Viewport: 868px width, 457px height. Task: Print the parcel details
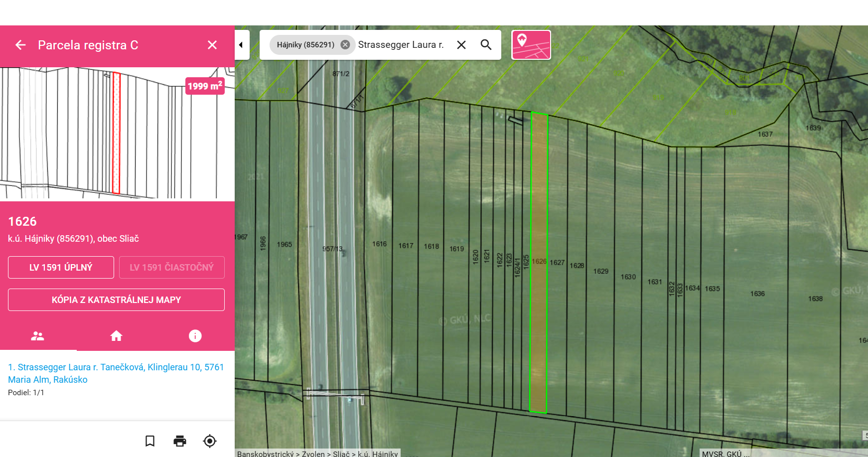click(180, 441)
